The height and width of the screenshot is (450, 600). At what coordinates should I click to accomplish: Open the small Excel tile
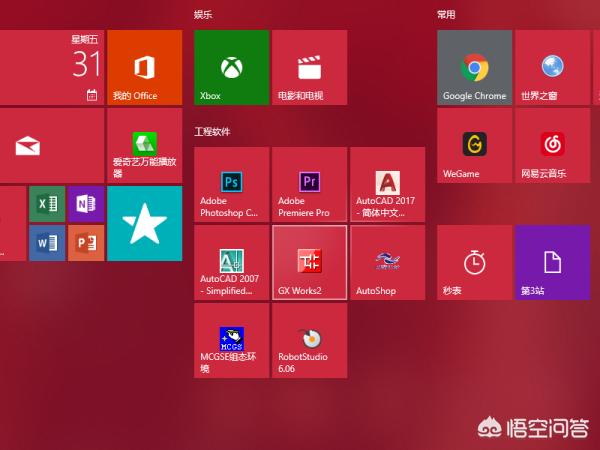pyautogui.click(x=47, y=204)
